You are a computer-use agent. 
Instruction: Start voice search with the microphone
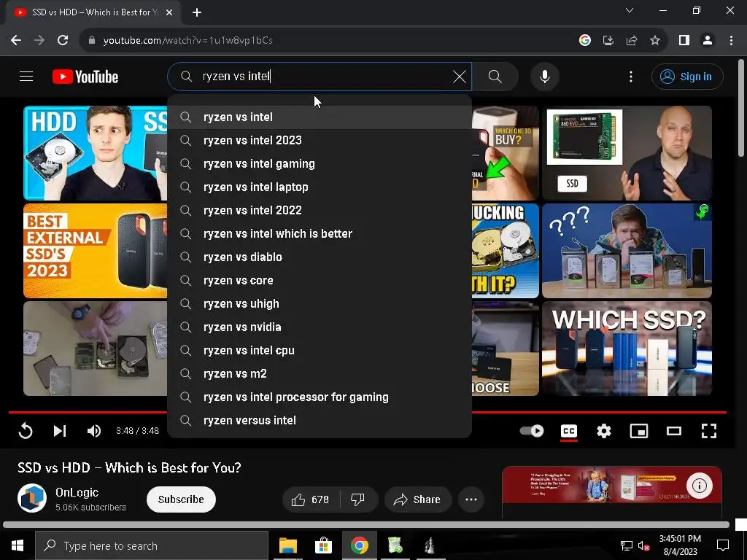(x=544, y=76)
